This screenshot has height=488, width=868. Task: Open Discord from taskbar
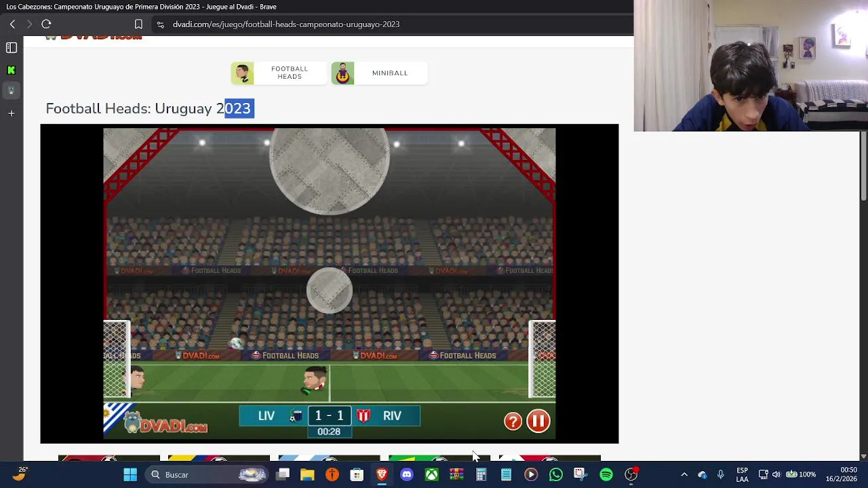pyautogui.click(x=407, y=474)
